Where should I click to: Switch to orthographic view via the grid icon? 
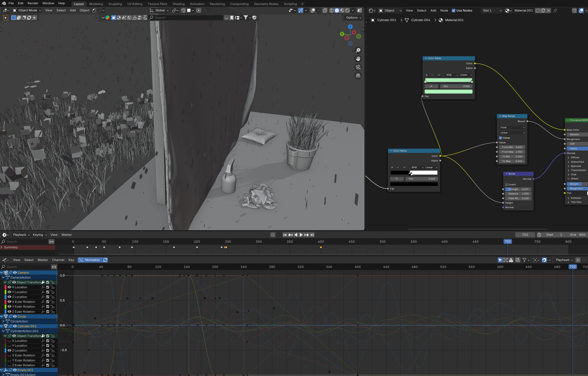tap(358, 76)
